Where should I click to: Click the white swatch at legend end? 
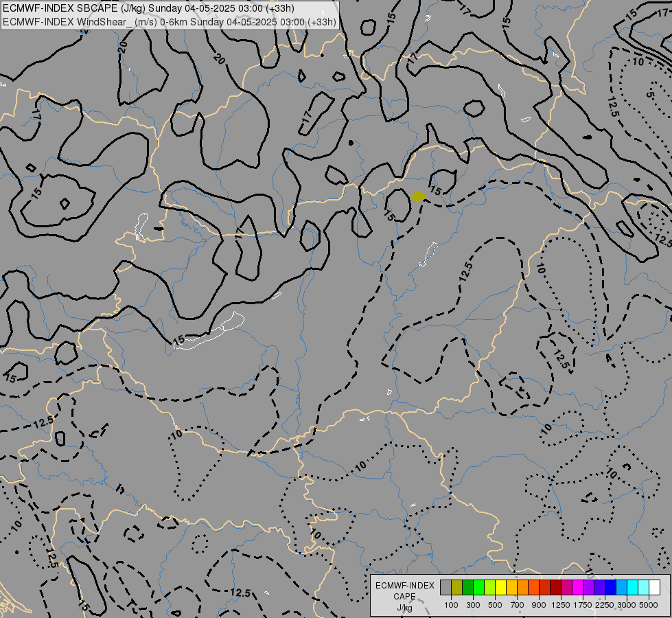(655, 588)
